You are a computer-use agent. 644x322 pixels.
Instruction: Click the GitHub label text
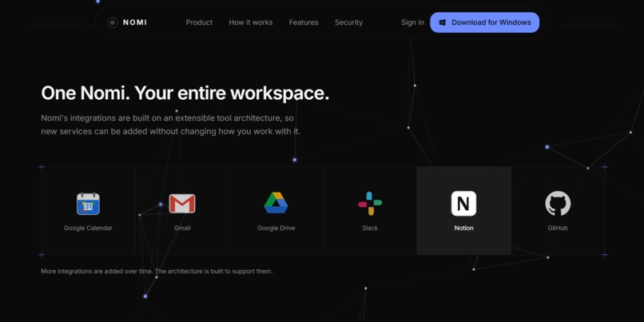(x=558, y=228)
